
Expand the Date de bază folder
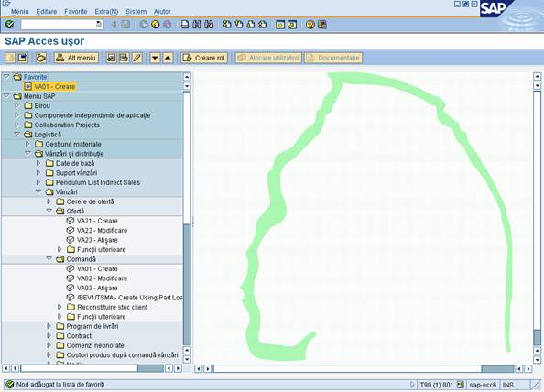click(38, 163)
